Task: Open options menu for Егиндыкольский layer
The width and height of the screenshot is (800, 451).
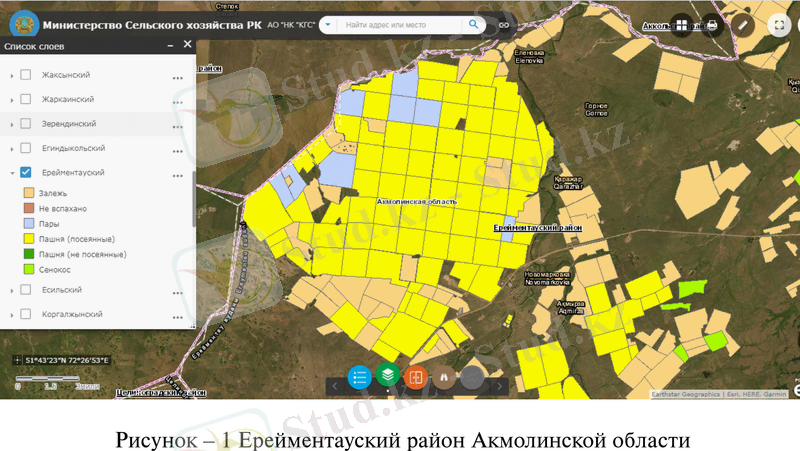Action: 178,152
